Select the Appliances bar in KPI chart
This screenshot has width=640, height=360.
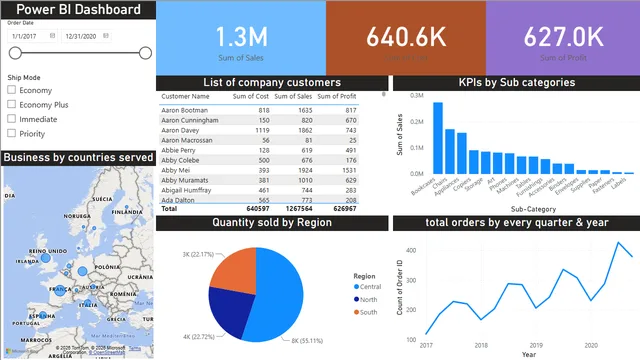(x=462, y=153)
